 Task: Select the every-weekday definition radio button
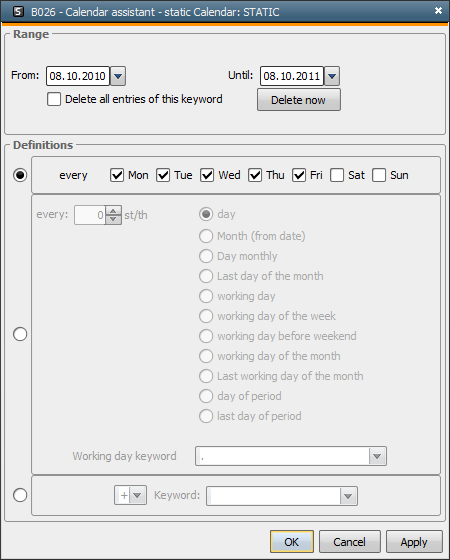[x=20, y=175]
